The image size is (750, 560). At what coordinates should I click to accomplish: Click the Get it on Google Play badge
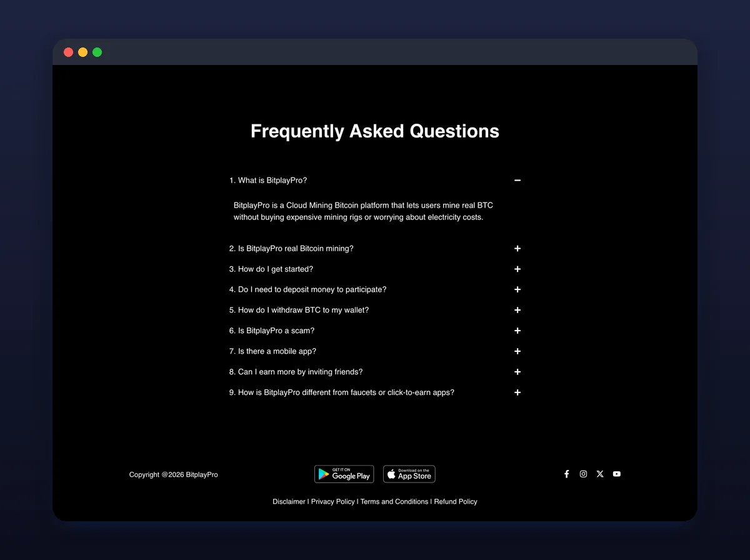pyautogui.click(x=344, y=474)
